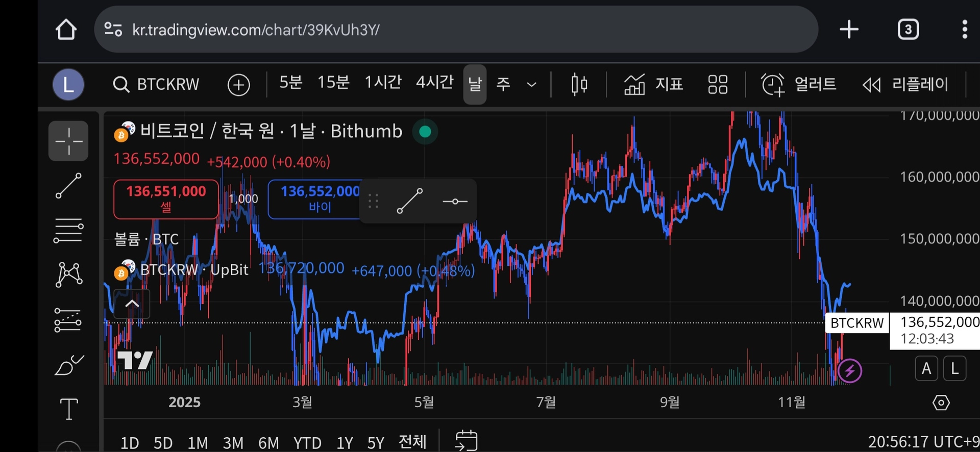Open the date range calendar picker

pyautogui.click(x=466, y=441)
